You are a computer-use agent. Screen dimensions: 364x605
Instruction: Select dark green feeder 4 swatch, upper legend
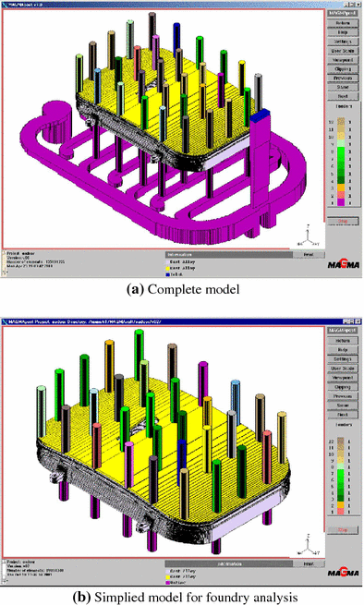(x=341, y=180)
